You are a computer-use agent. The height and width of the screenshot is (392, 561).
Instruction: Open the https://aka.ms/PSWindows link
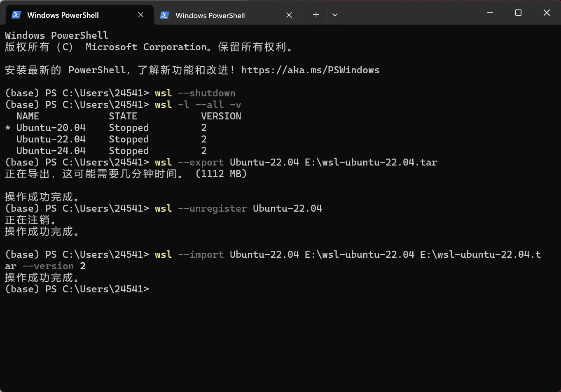tap(310, 70)
